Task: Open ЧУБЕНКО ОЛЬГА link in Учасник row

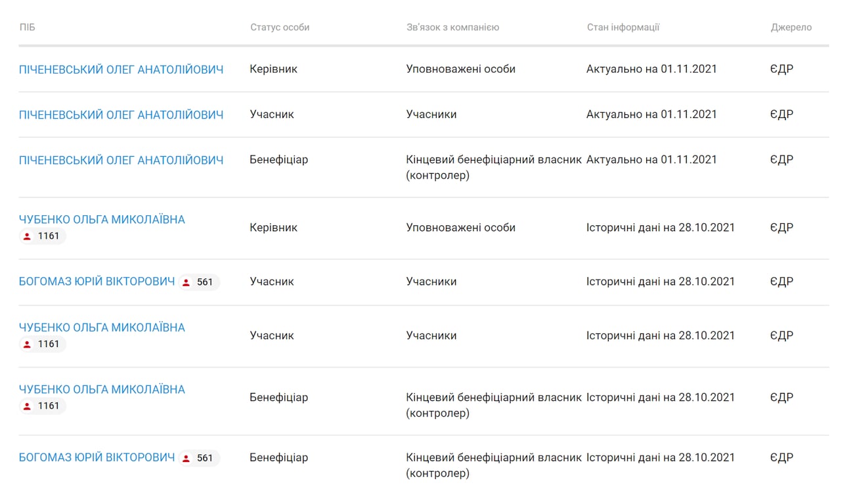Action: [x=102, y=327]
